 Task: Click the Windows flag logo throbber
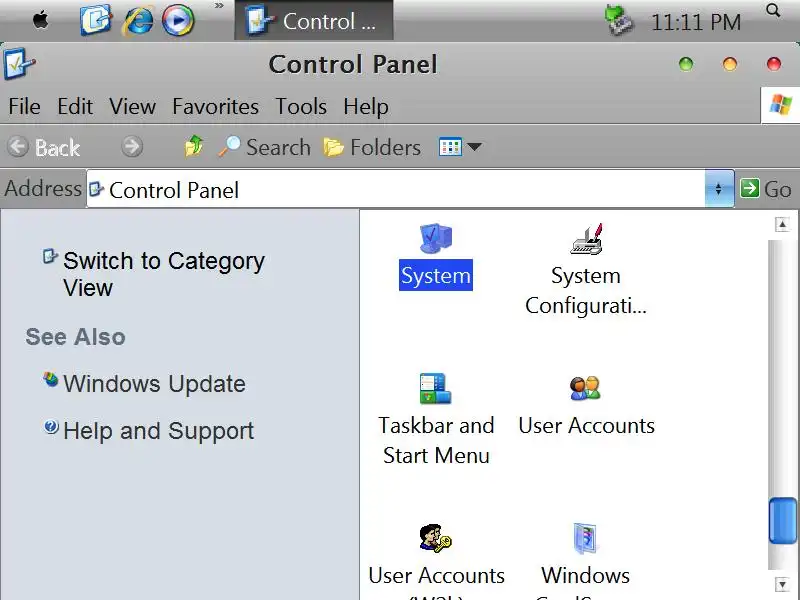tap(780, 105)
